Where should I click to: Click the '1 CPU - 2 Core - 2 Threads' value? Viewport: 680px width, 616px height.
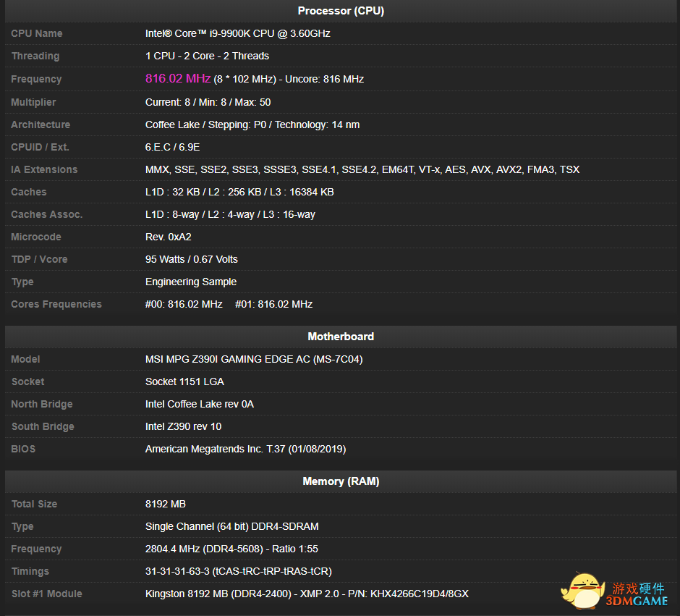(x=208, y=56)
